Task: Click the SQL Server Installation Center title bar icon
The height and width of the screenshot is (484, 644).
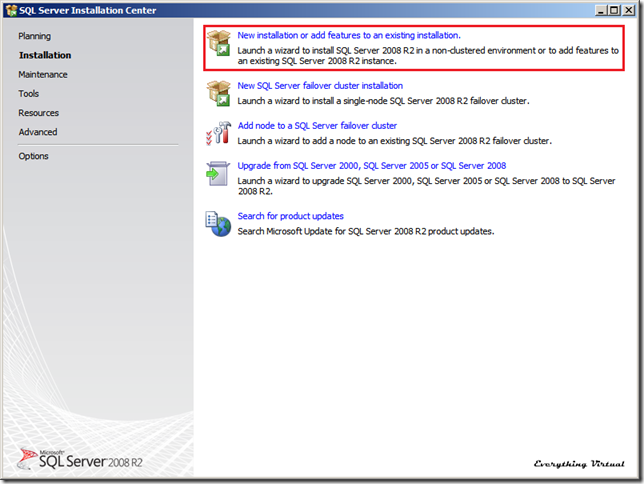Action: 12,10
